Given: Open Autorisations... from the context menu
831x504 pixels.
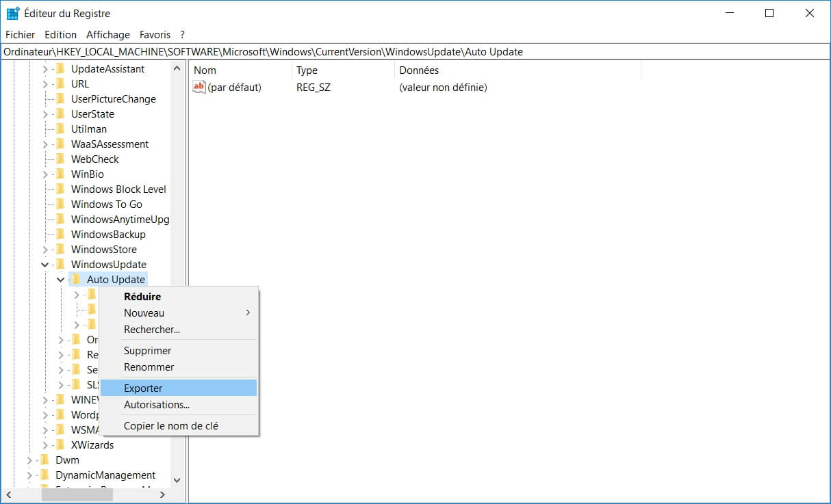Looking at the screenshot, I should point(179,404).
